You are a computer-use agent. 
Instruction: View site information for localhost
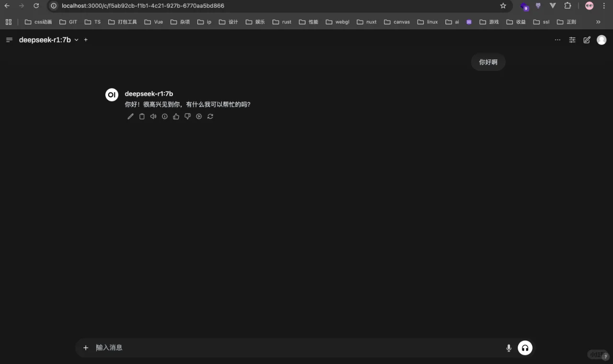[54, 6]
